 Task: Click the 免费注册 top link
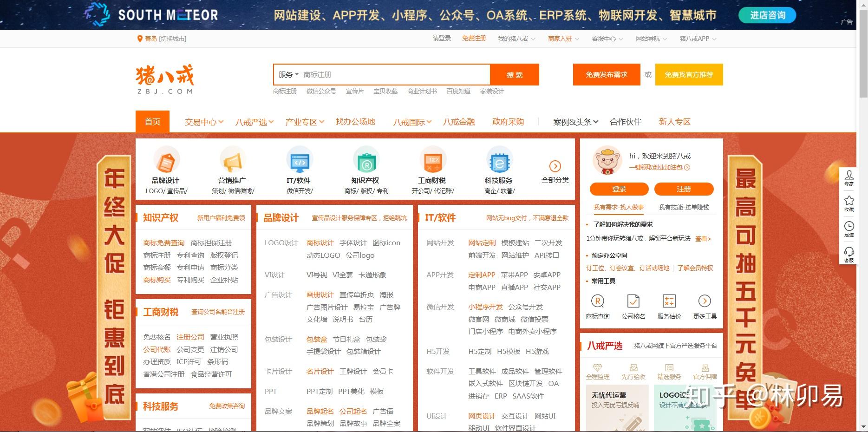point(474,39)
